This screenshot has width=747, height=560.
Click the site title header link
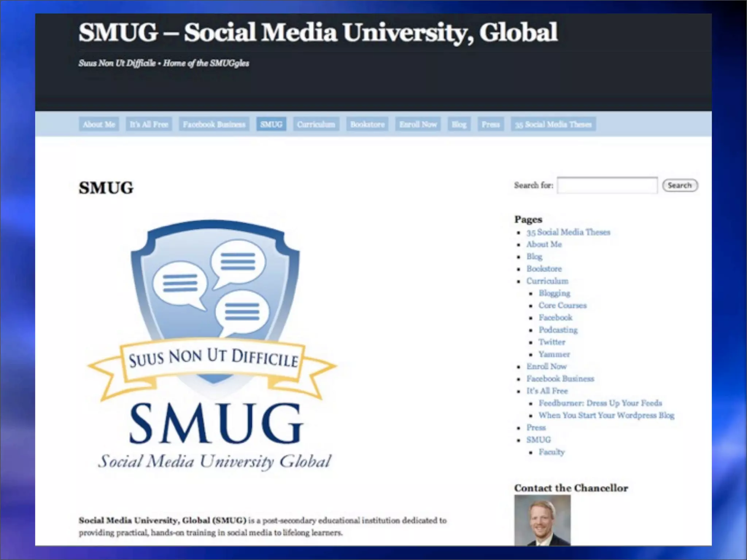[318, 32]
